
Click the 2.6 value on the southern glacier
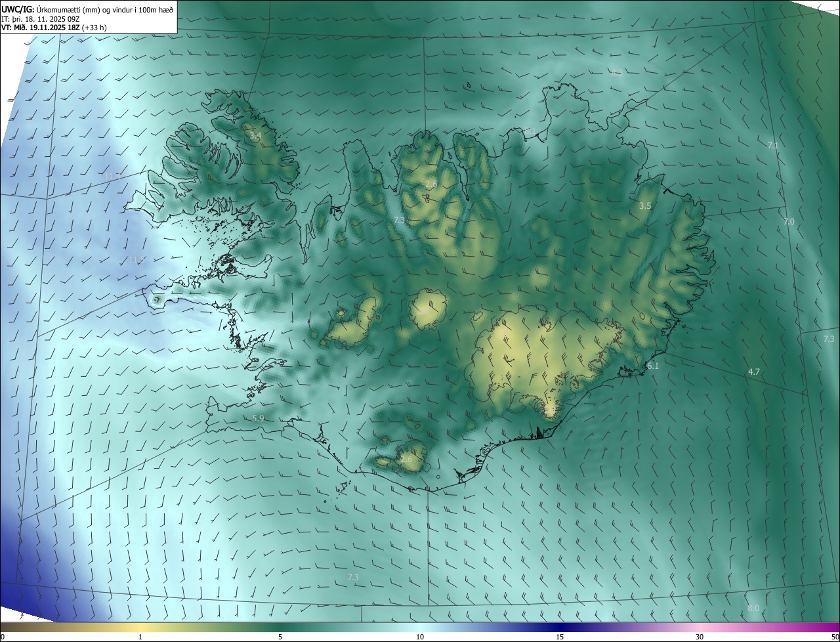click(x=407, y=459)
